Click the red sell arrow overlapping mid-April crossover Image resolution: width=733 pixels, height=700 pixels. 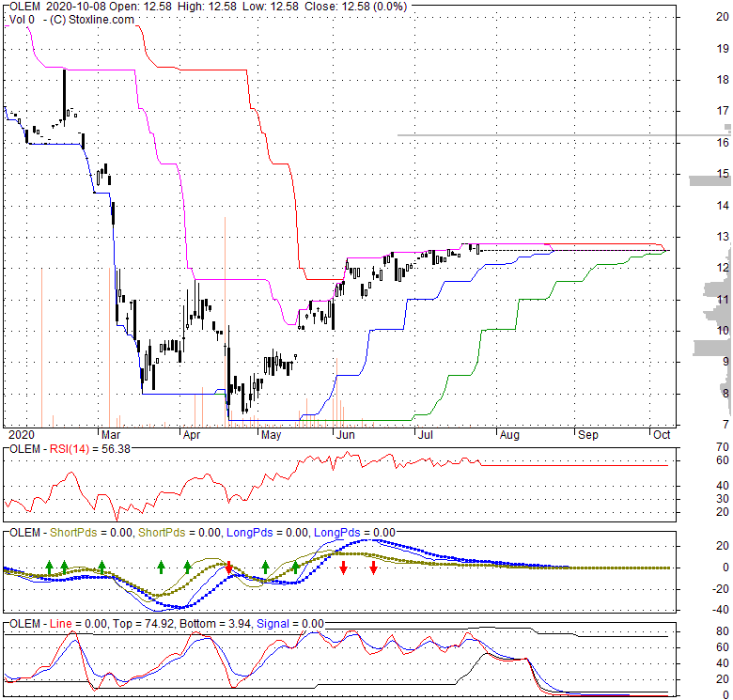228,568
